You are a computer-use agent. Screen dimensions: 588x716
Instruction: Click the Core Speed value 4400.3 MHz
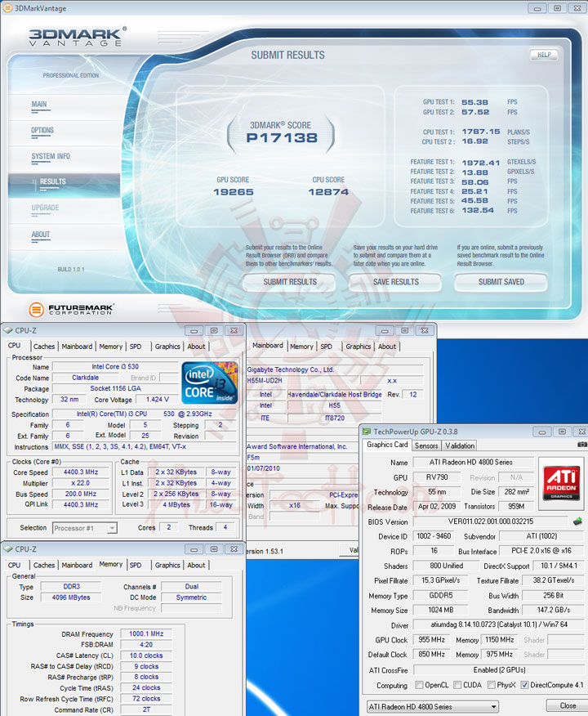coord(81,472)
